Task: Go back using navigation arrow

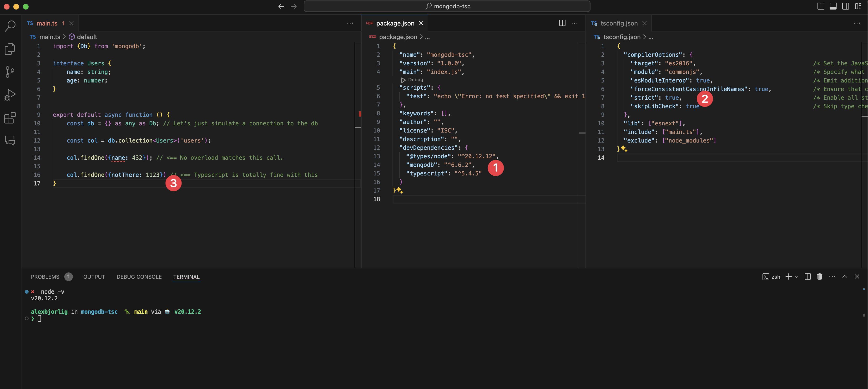Action: point(281,6)
